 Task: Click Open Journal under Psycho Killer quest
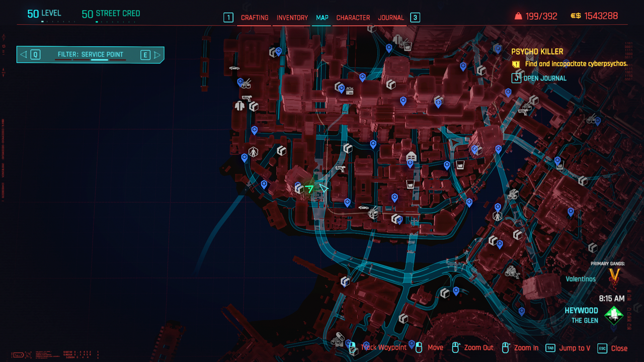pos(544,78)
